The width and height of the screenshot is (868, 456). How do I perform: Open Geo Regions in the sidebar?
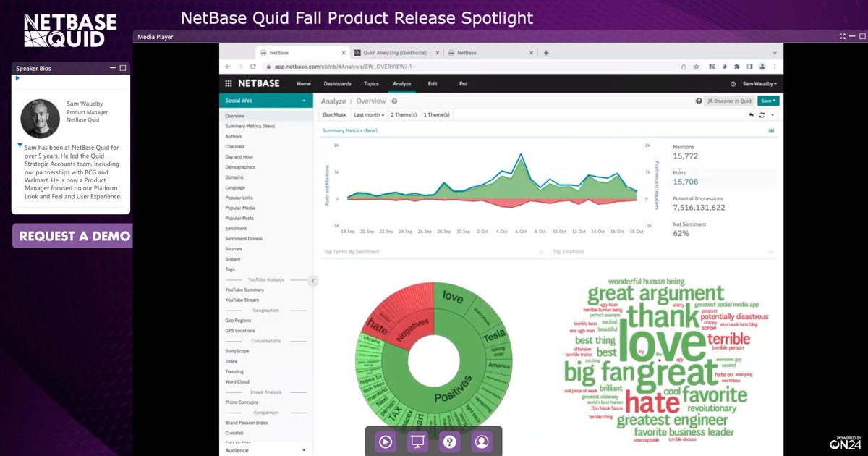(238, 320)
